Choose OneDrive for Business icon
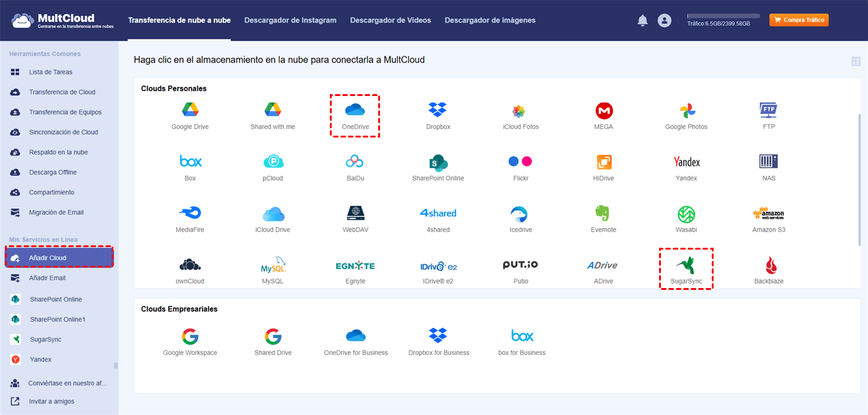 (356, 336)
